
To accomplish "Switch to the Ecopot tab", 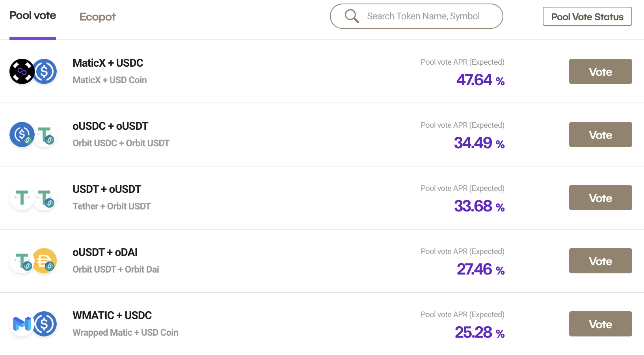I will (97, 17).
